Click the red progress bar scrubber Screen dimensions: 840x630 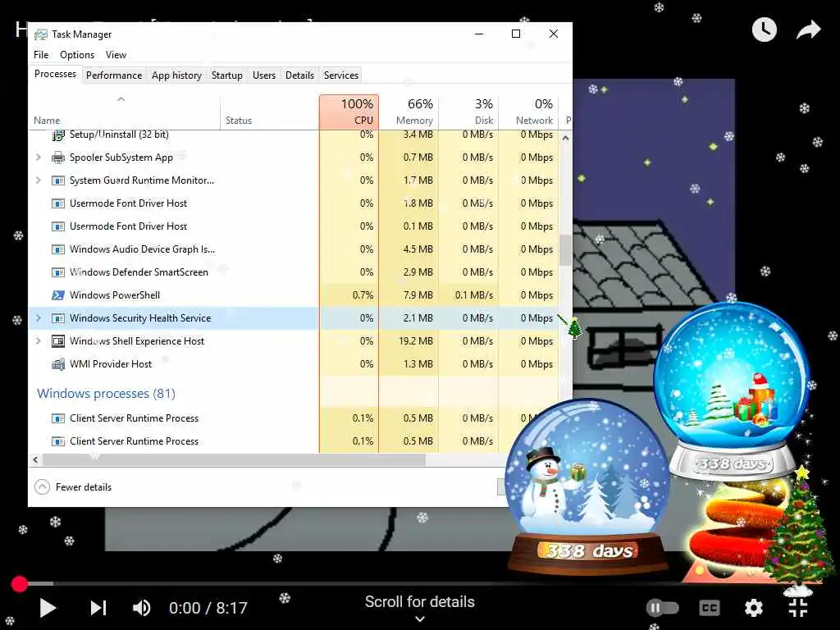pyautogui.click(x=20, y=584)
